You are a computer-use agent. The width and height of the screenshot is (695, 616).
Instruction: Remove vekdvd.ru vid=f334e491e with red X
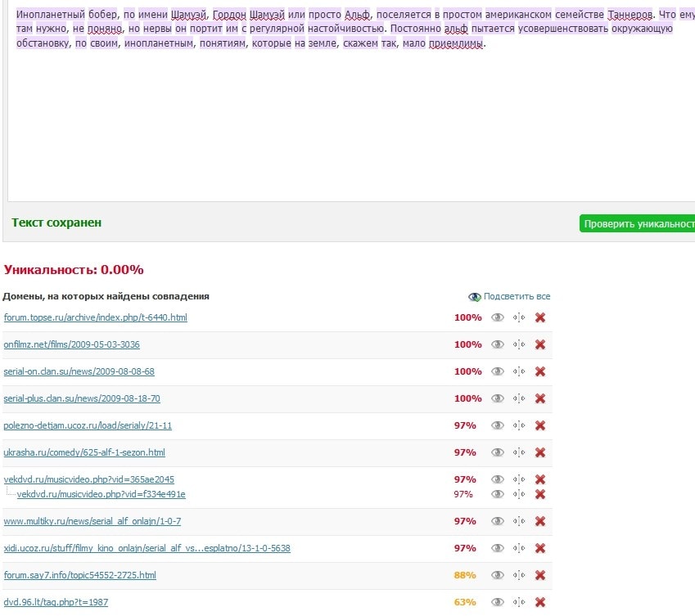(x=539, y=494)
